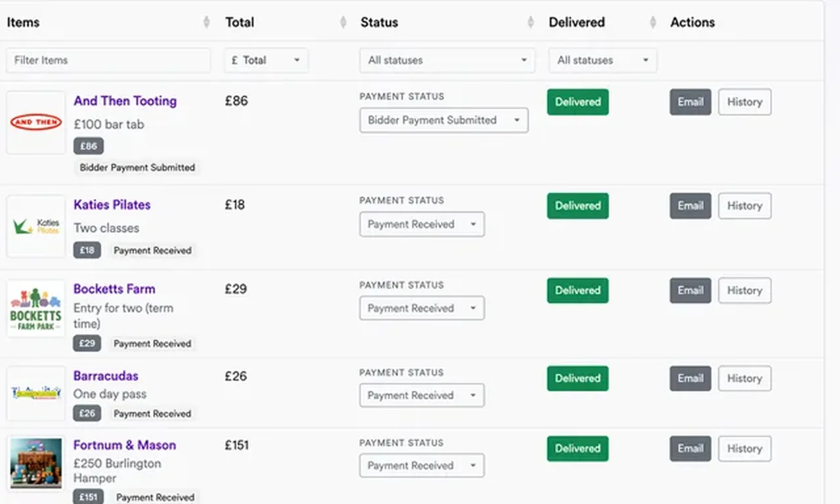The width and height of the screenshot is (840, 504).
Task: Open the Katies Pilates item link
Action: pyautogui.click(x=112, y=205)
